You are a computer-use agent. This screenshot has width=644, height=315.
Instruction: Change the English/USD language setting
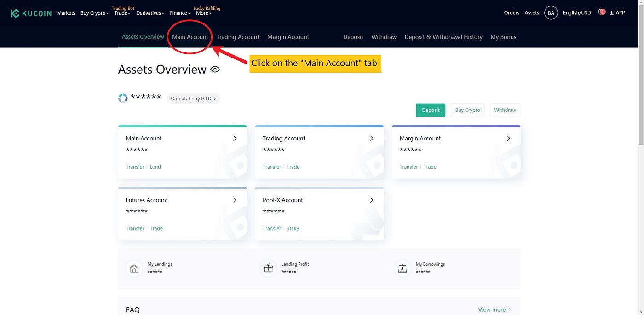577,13
